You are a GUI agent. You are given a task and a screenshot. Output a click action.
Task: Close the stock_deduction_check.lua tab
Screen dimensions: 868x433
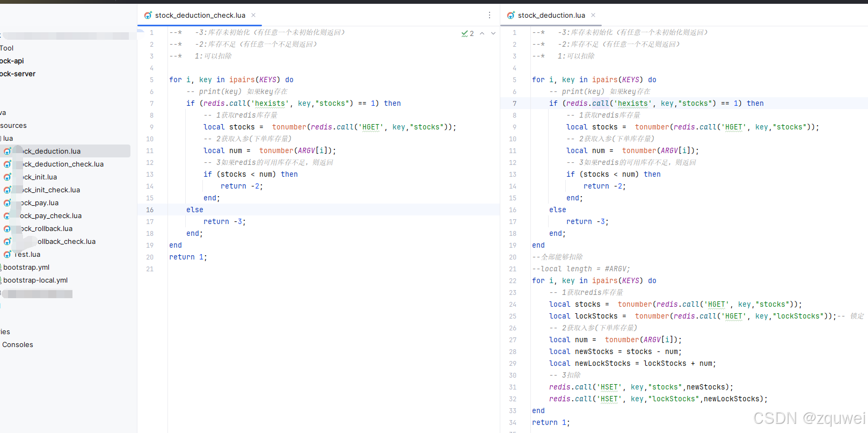pyautogui.click(x=253, y=16)
